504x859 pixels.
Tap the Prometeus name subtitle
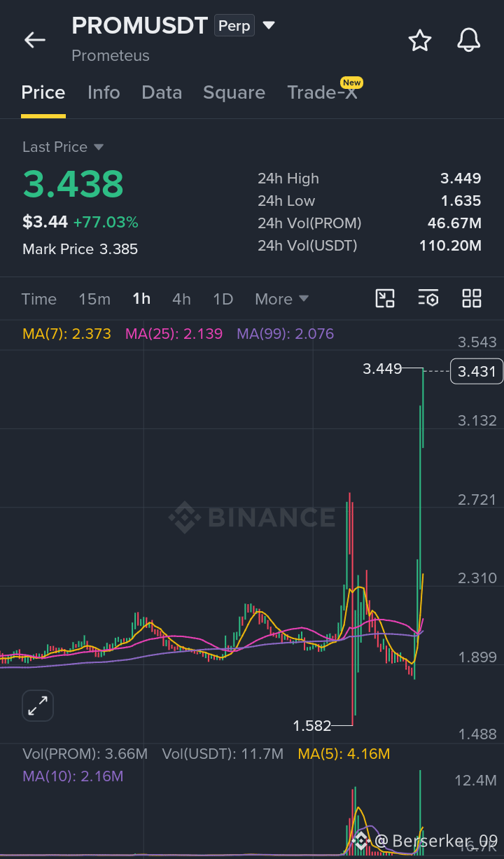[111, 55]
